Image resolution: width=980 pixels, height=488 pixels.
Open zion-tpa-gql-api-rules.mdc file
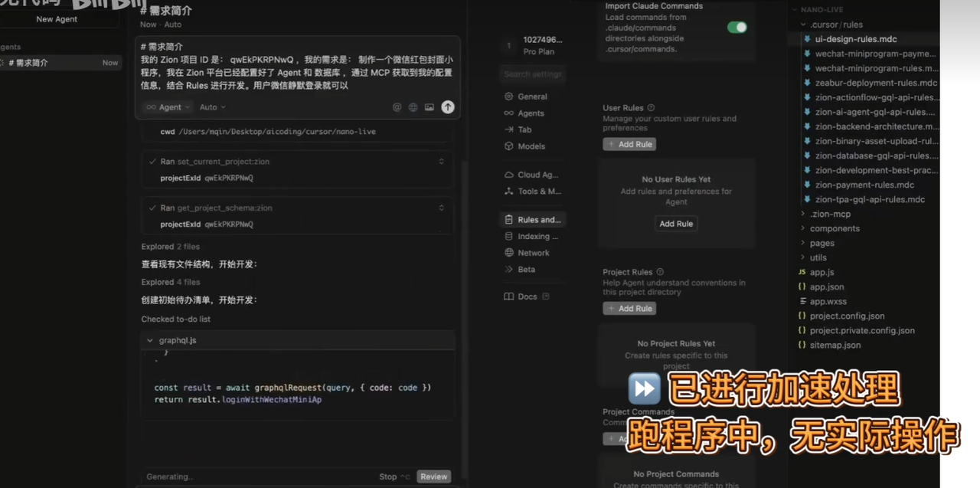tap(870, 199)
